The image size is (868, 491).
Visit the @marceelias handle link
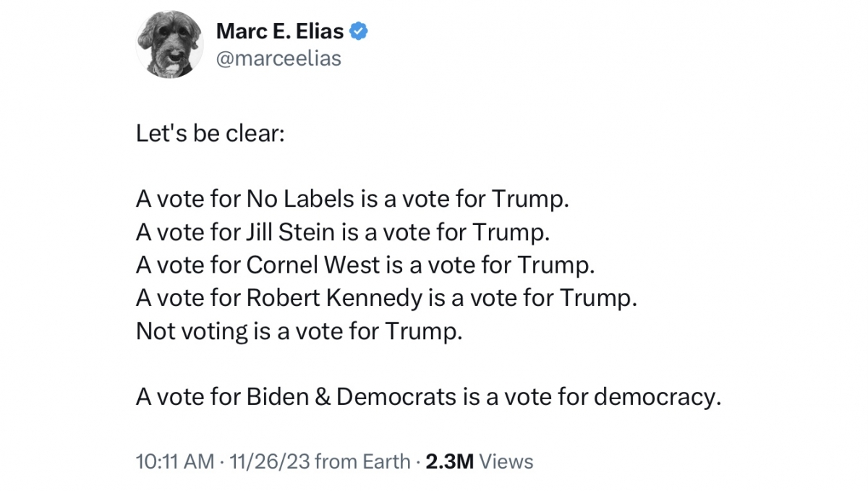[x=278, y=59]
